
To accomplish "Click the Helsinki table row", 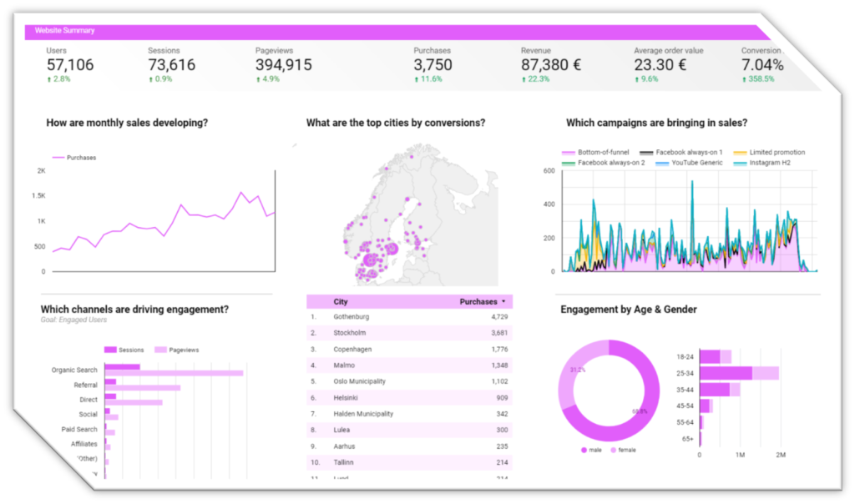I will [x=409, y=398].
